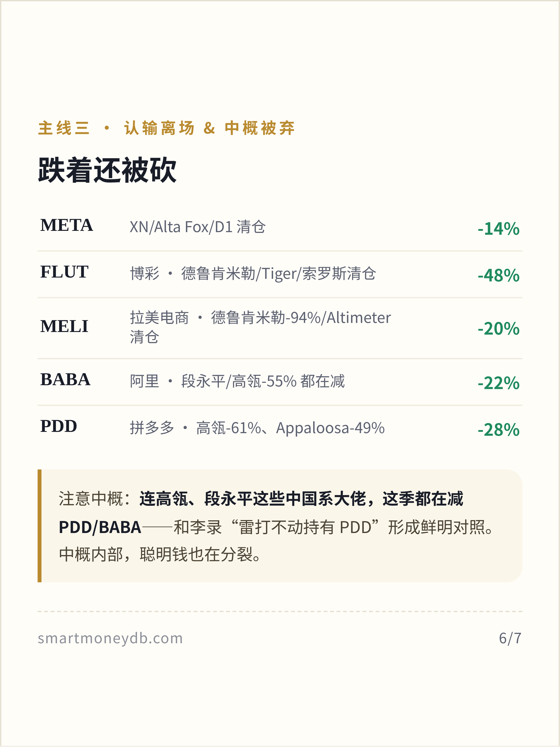
Task: Select the MELI ticker symbol
Action: pyautogui.click(x=64, y=326)
